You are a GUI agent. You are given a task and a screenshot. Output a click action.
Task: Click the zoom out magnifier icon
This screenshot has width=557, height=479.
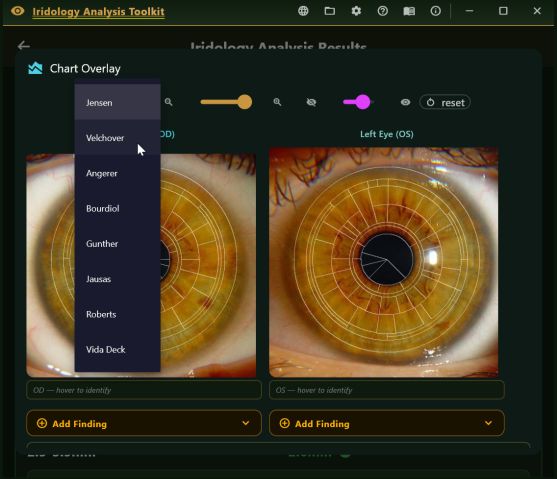169,102
